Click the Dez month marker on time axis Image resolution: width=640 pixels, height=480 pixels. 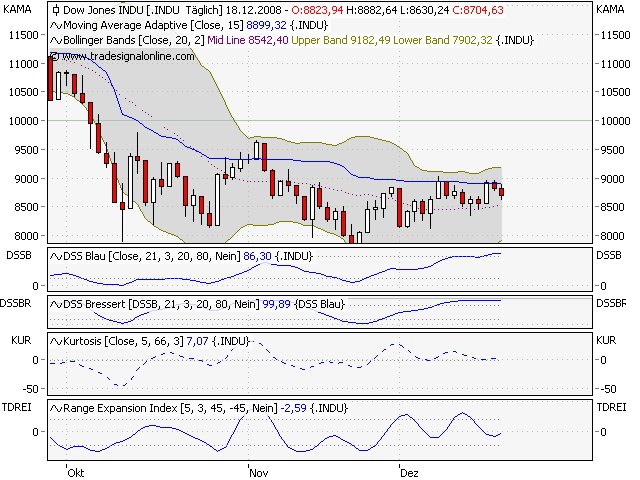point(409,473)
